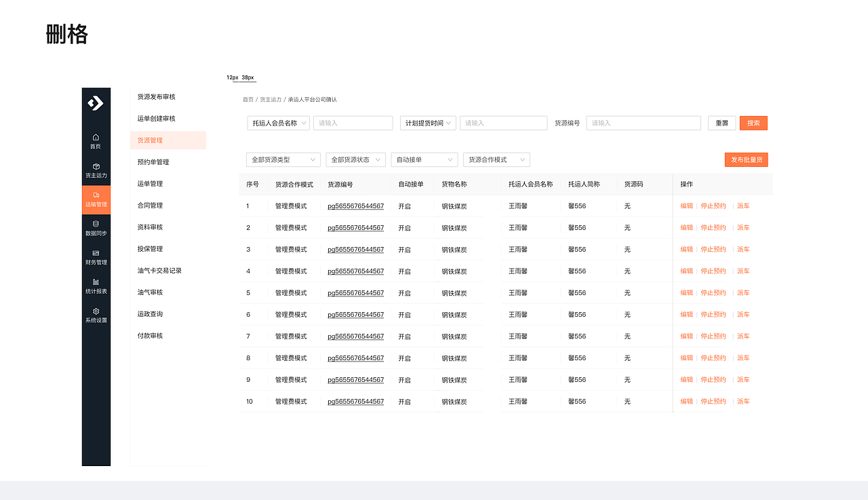Open 自动接单 filter dropdown
The height and width of the screenshot is (500, 868).
click(x=425, y=159)
